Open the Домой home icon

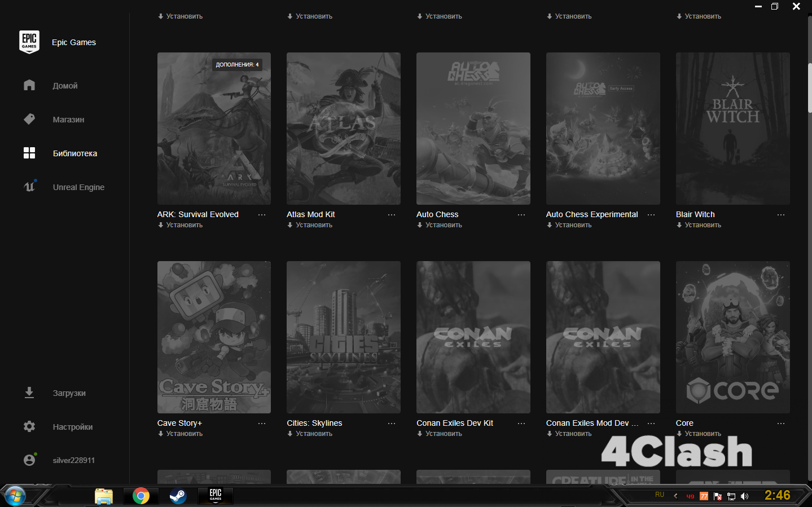29,85
